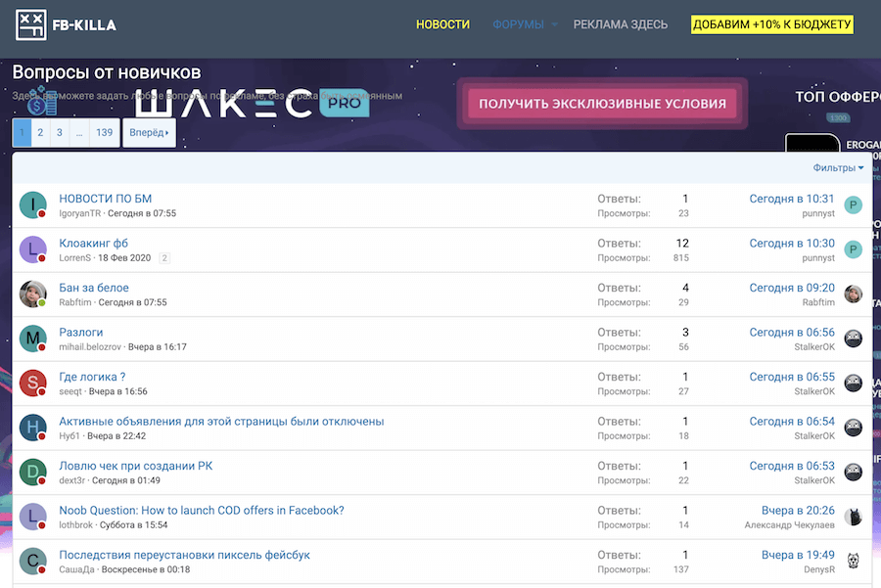Click LorrenS avatar beside Клоакинг фб thread
This screenshot has height=588, width=881.
coord(33,249)
